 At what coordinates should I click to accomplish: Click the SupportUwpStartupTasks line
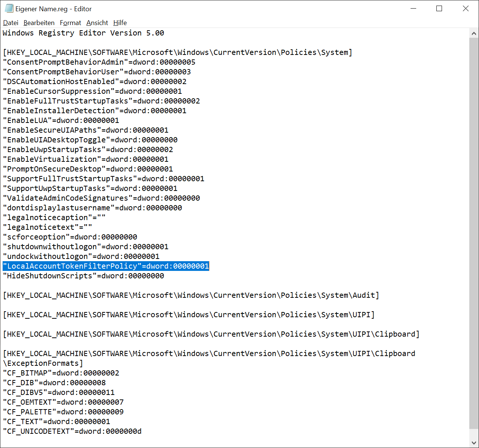(x=90, y=188)
